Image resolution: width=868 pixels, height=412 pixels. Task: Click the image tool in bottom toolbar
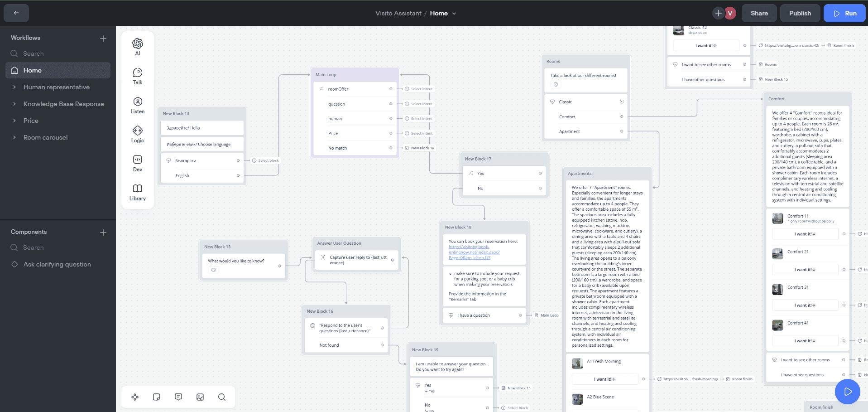(200, 397)
